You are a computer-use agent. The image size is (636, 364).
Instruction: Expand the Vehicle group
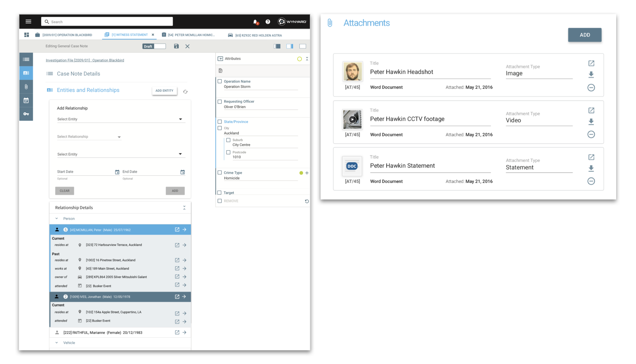click(57, 342)
